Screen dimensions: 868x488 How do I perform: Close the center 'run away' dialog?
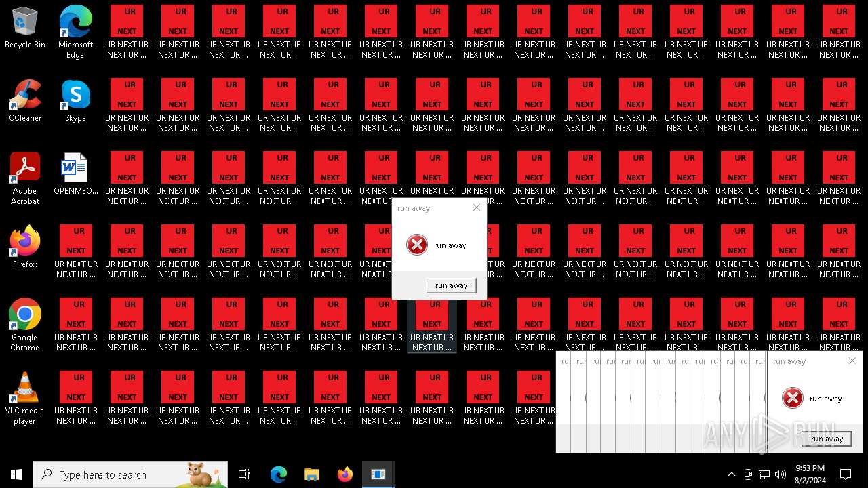click(x=477, y=207)
